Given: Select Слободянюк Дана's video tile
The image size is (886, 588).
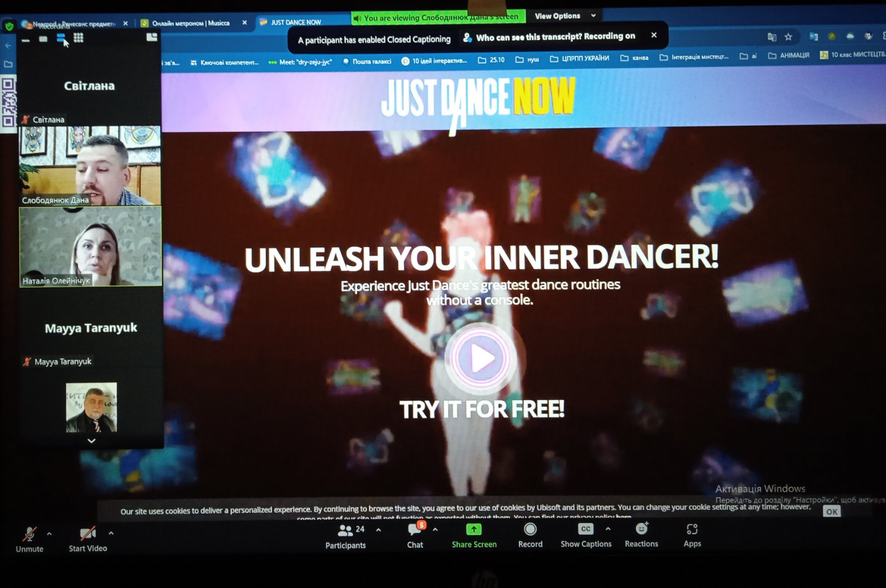Looking at the screenshot, I should (90, 166).
